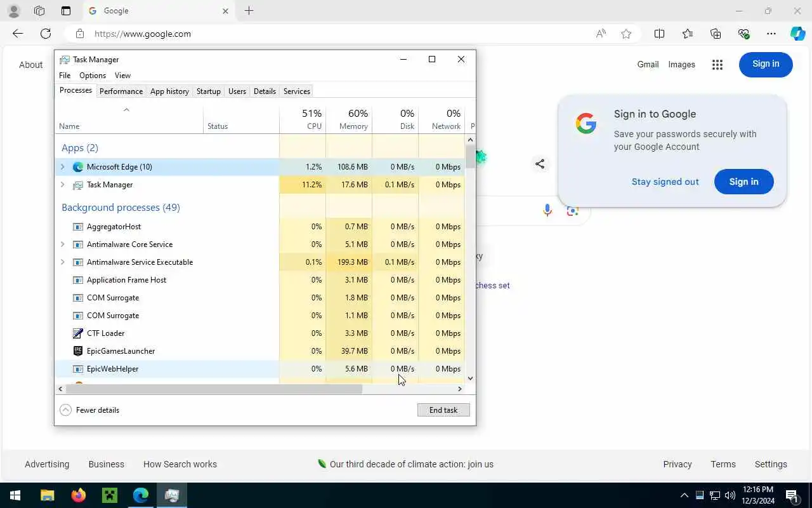812x508 pixels.
Task: Add page to favorites star
Action: click(x=626, y=34)
